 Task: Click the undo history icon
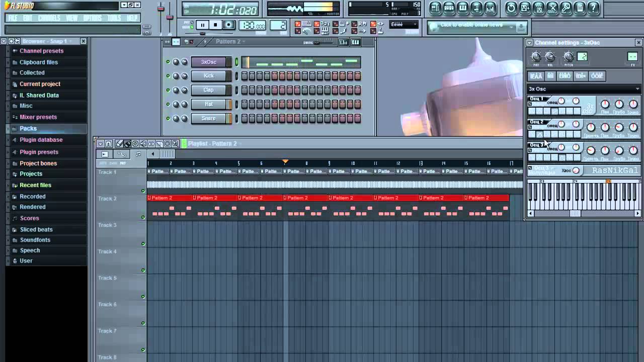[x=511, y=8]
